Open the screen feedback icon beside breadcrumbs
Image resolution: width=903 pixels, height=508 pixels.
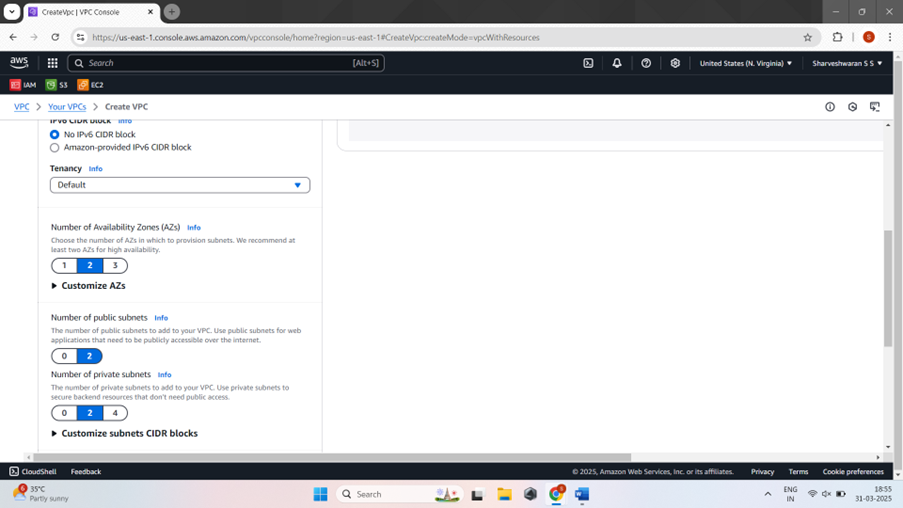875,107
